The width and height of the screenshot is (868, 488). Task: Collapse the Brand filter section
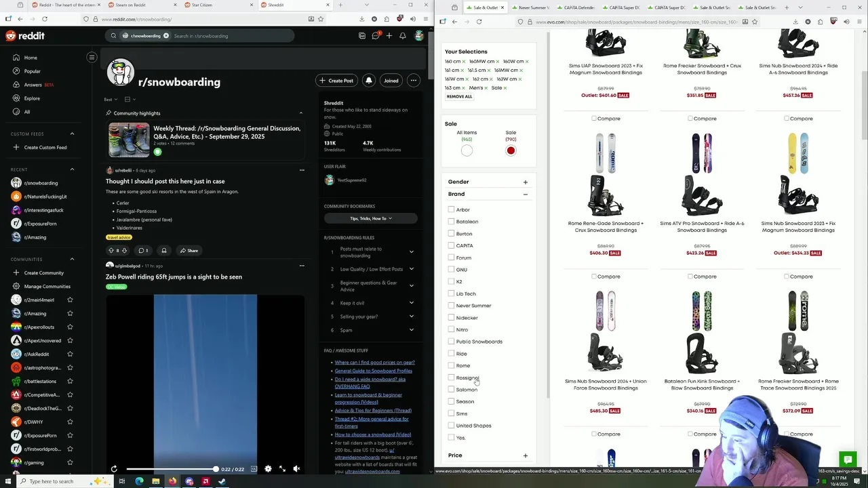(525, 195)
